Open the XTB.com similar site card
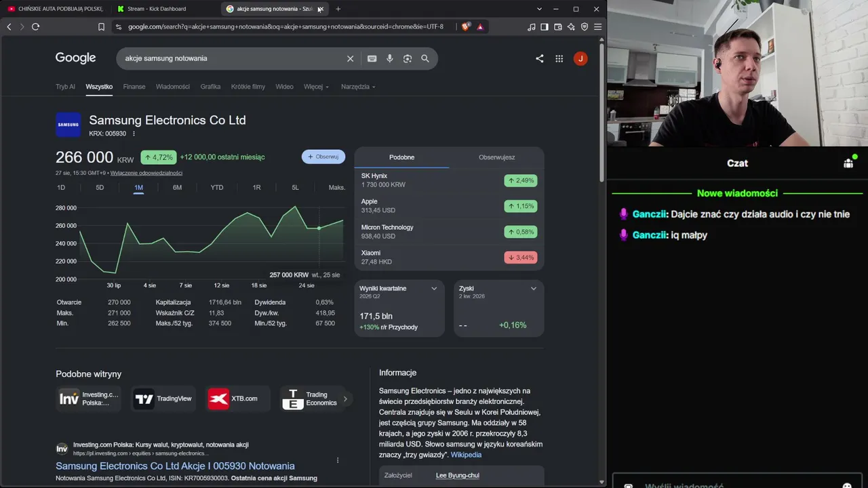The width and height of the screenshot is (868, 488). tap(237, 399)
